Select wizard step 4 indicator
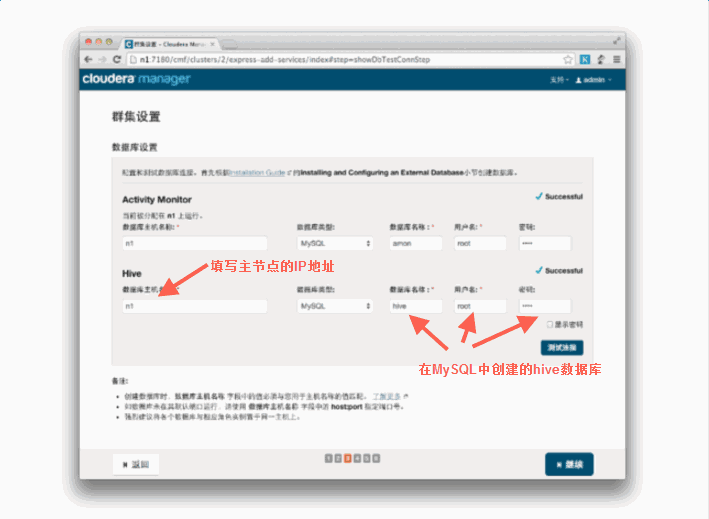The width and height of the screenshot is (709, 519). point(357,458)
